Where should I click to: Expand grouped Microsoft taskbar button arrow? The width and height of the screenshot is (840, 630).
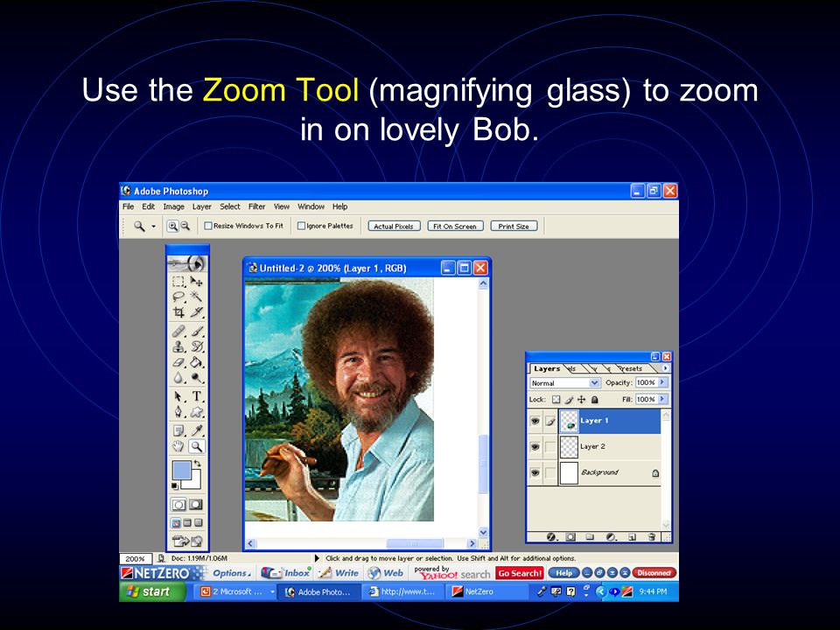click(272, 592)
